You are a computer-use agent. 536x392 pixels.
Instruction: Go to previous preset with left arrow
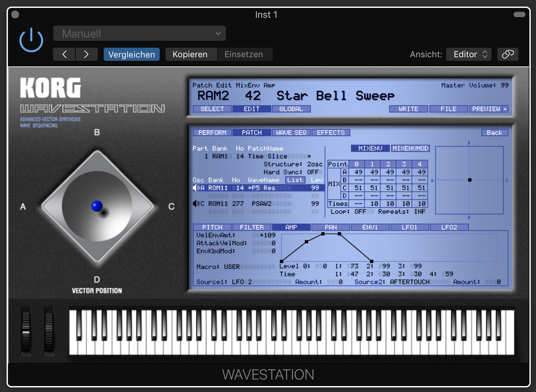click(65, 54)
